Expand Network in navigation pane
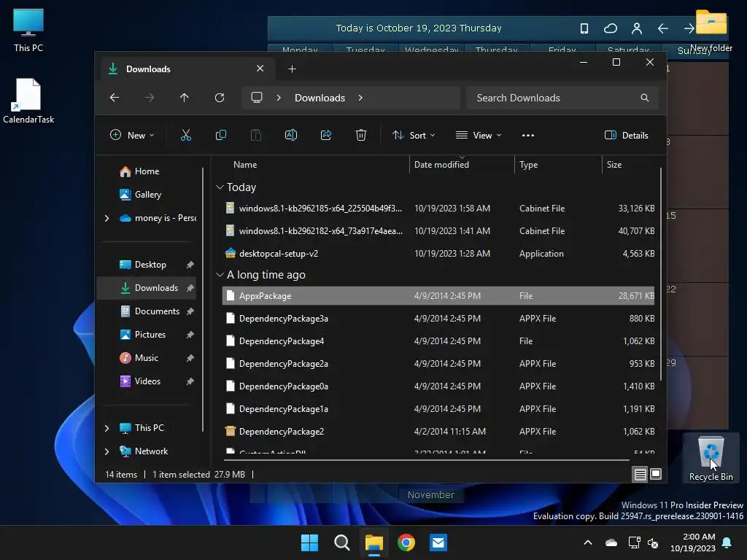The width and height of the screenshot is (747, 560). [x=107, y=451]
